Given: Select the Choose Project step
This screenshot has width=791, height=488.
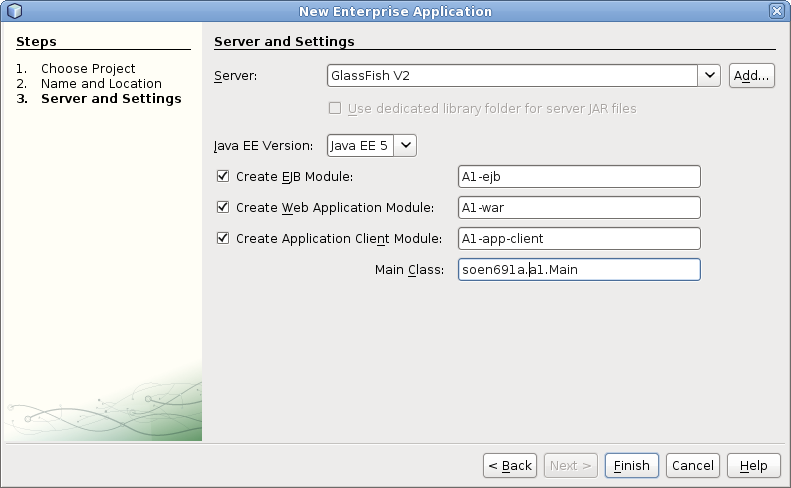Looking at the screenshot, I should (88, 69).
